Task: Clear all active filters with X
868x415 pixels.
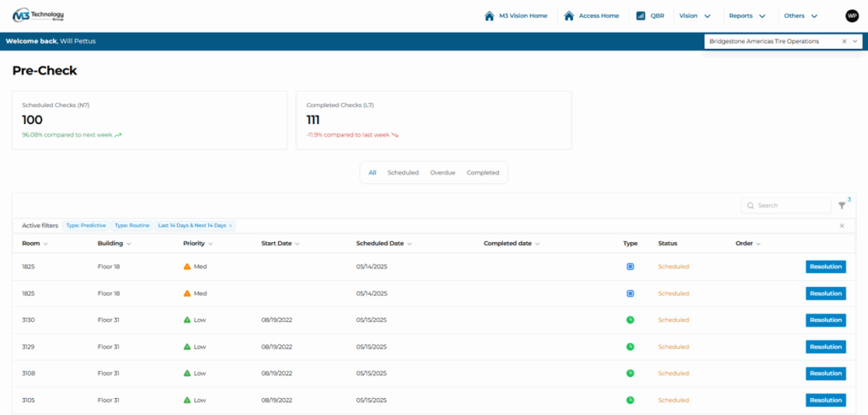Action: coord(841,226)
